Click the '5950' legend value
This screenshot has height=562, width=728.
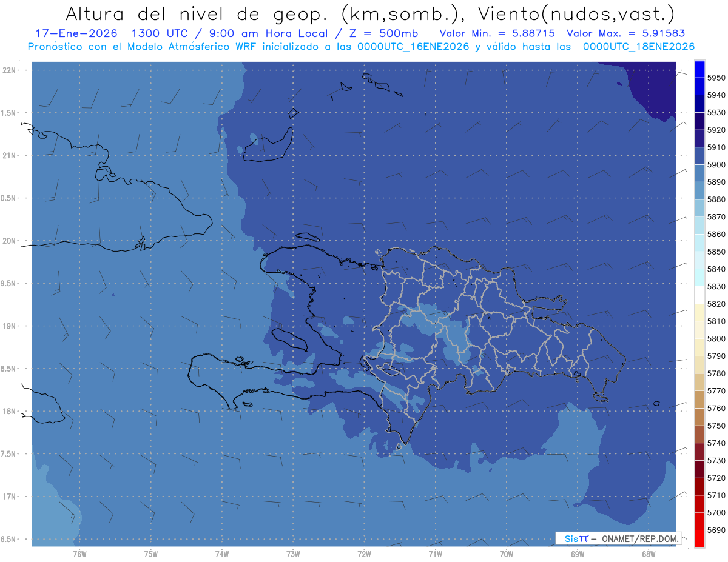[716, 78]
